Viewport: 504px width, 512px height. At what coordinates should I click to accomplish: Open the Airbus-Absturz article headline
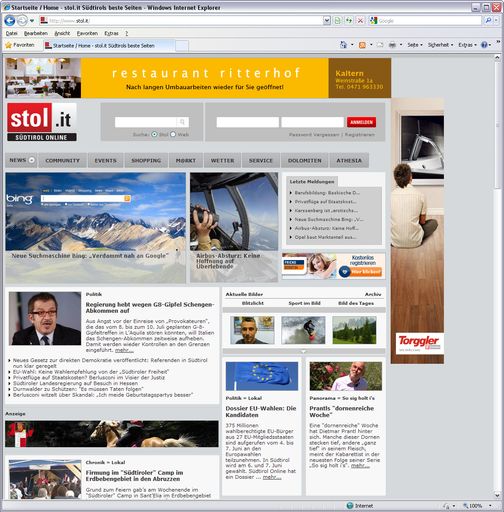coord(228,261)
